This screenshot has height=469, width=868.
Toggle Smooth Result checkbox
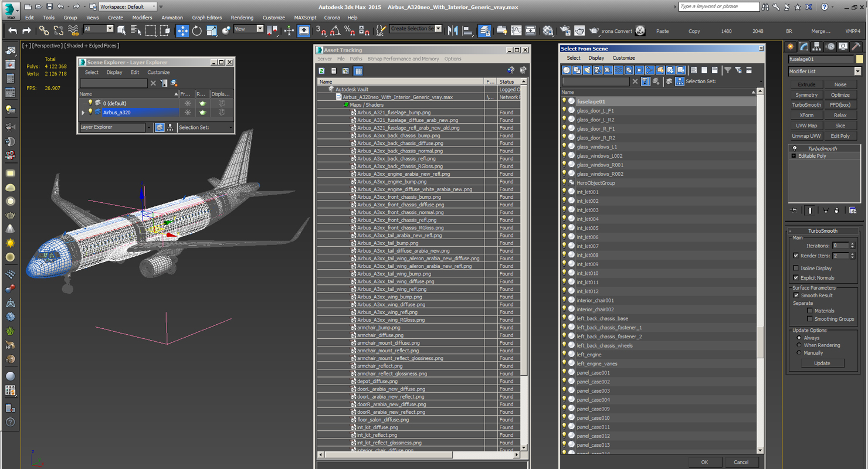point(796,295)
